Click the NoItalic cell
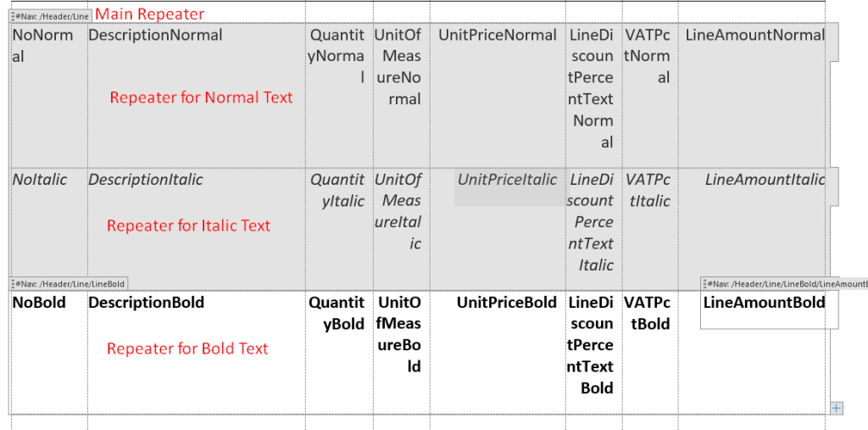Screen dimensions: 868x430 point(40,180)
